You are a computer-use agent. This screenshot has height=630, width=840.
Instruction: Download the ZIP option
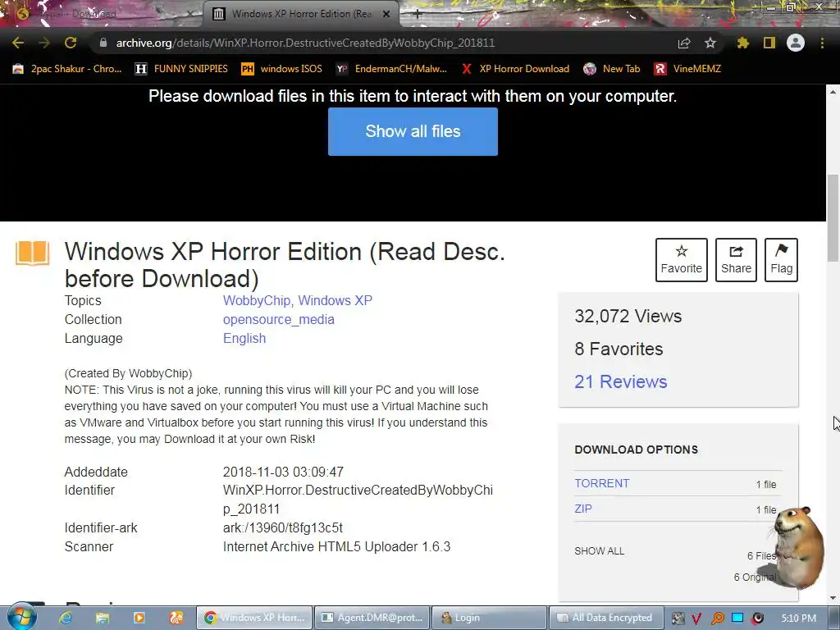(x=583, y=509)
